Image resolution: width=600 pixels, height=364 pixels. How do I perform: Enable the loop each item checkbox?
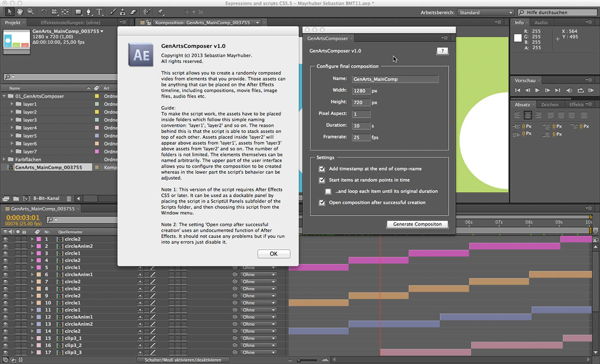point(328,191)
